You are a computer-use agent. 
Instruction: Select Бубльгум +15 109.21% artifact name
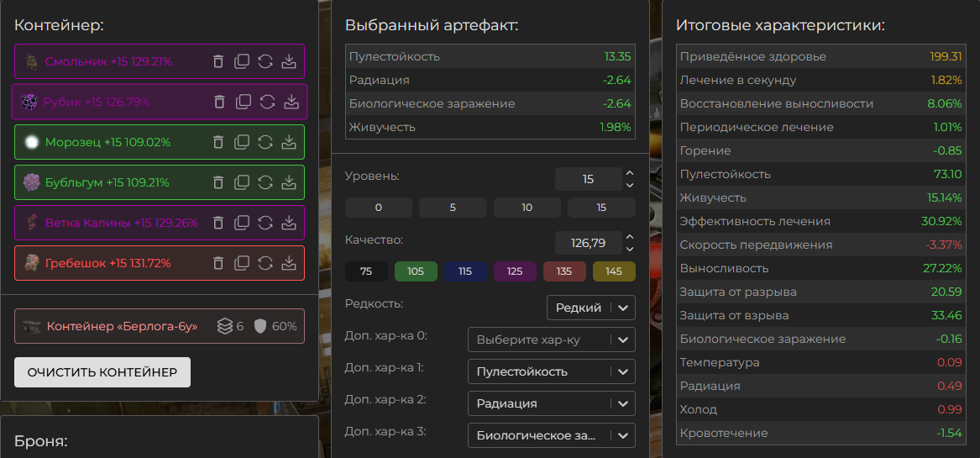[107, 182]
